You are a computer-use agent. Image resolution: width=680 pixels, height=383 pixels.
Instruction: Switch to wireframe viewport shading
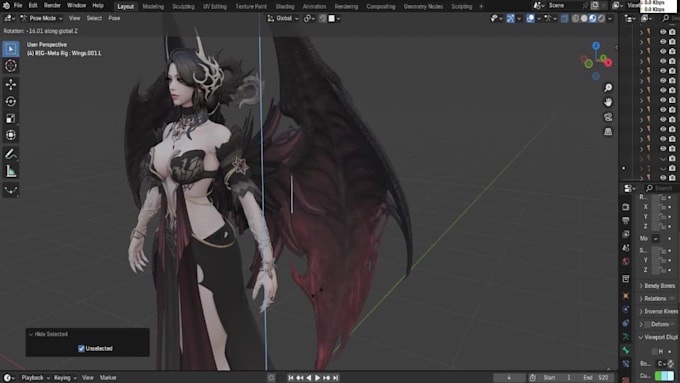575,18
